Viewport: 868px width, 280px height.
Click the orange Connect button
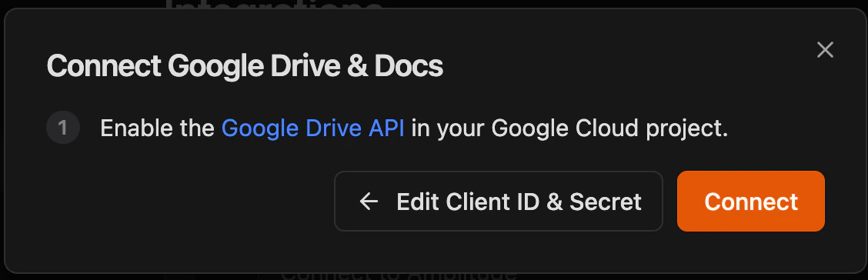(750, 202)
